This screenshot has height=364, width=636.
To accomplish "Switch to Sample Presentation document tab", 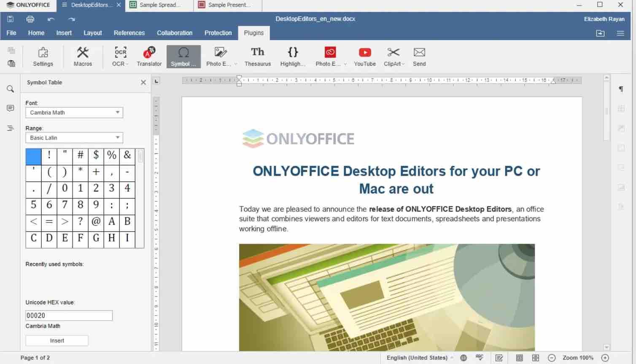I will click(228, 5).
